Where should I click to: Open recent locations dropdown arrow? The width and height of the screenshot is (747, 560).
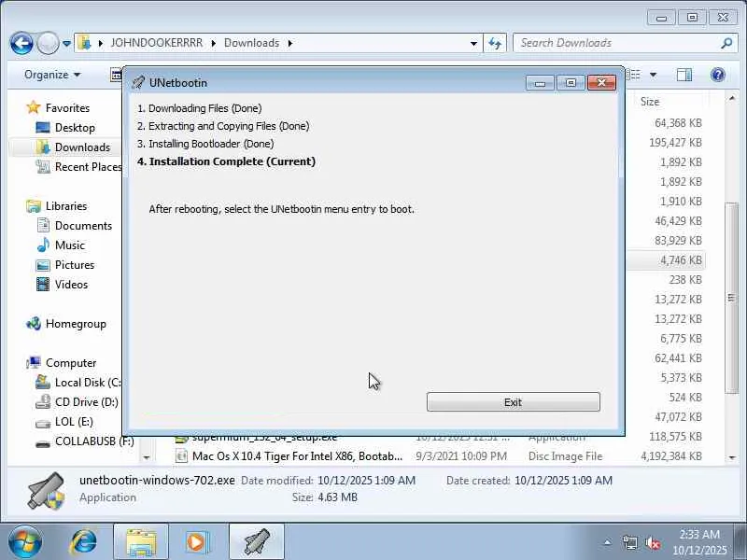66,43
